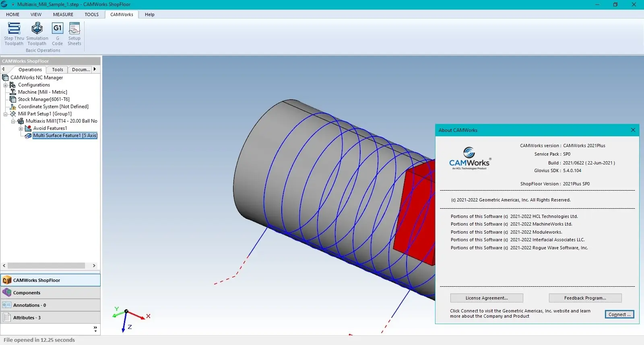This screenshot has width=644, height=345.
Task: Switch to the Tools panel tab
Action: click(58, 70)
